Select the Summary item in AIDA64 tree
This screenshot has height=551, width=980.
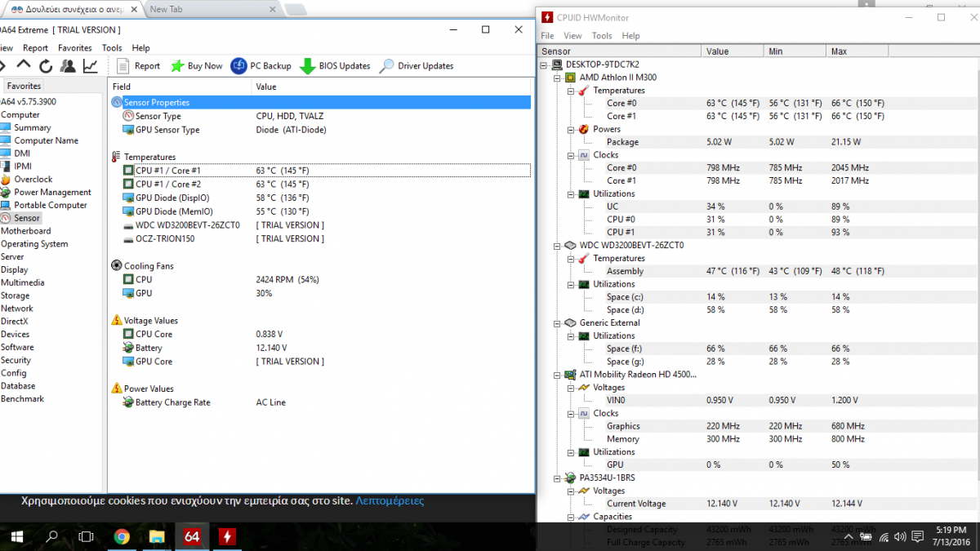(x=32, y=127)
